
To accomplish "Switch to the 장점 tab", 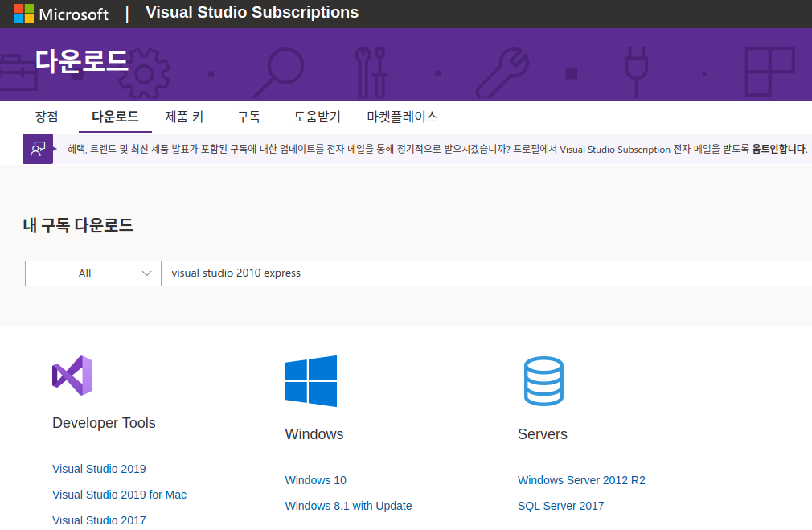I will [x=47, y=117].
